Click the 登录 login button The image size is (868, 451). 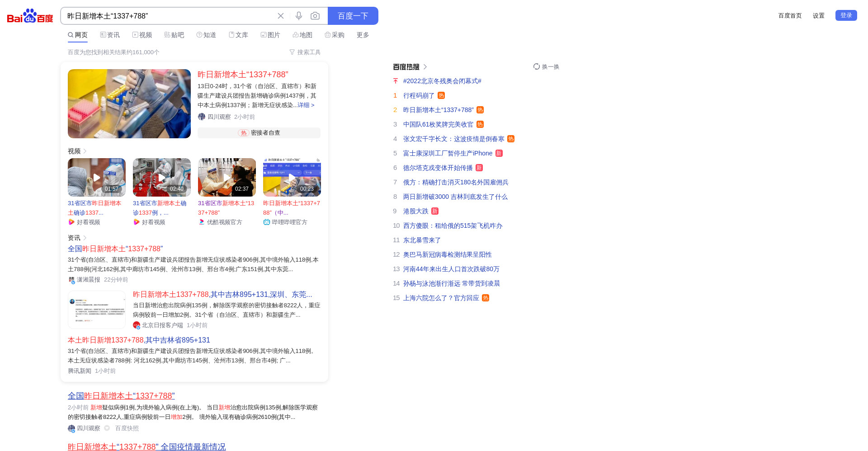(846, 15)
